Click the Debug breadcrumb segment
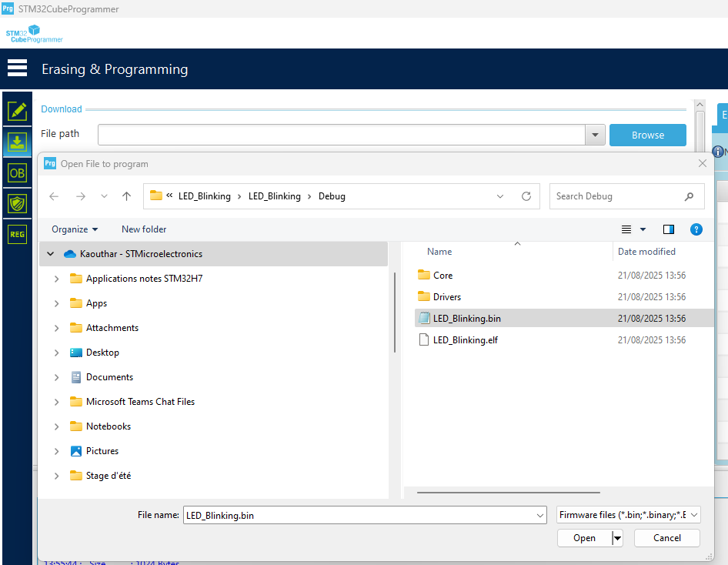This screenshot has width=728, height=565. [332, 196]
